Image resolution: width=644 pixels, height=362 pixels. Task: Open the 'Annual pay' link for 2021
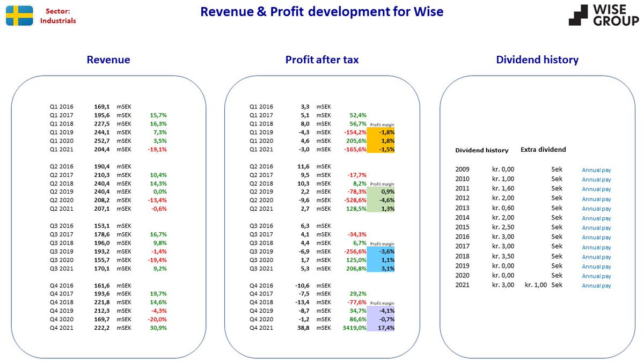pos(597,286)
